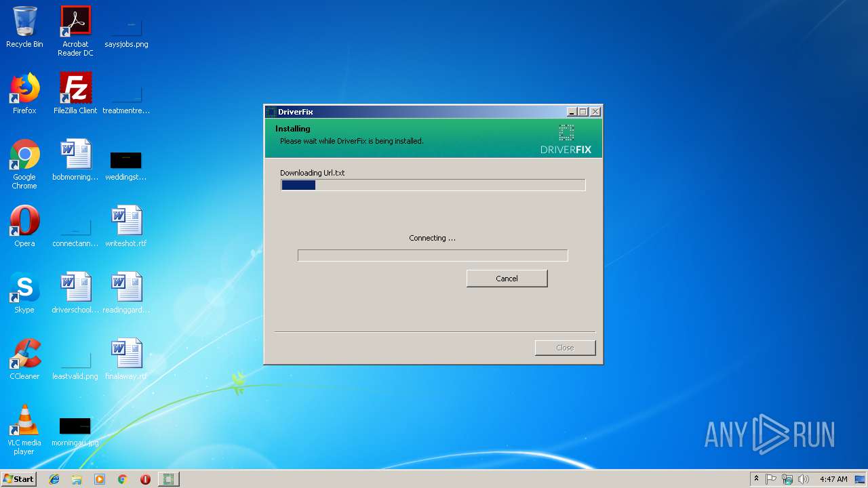868x488 pixels.
Task: Launch CCleaner desktop shortcut
Action: 24,359
